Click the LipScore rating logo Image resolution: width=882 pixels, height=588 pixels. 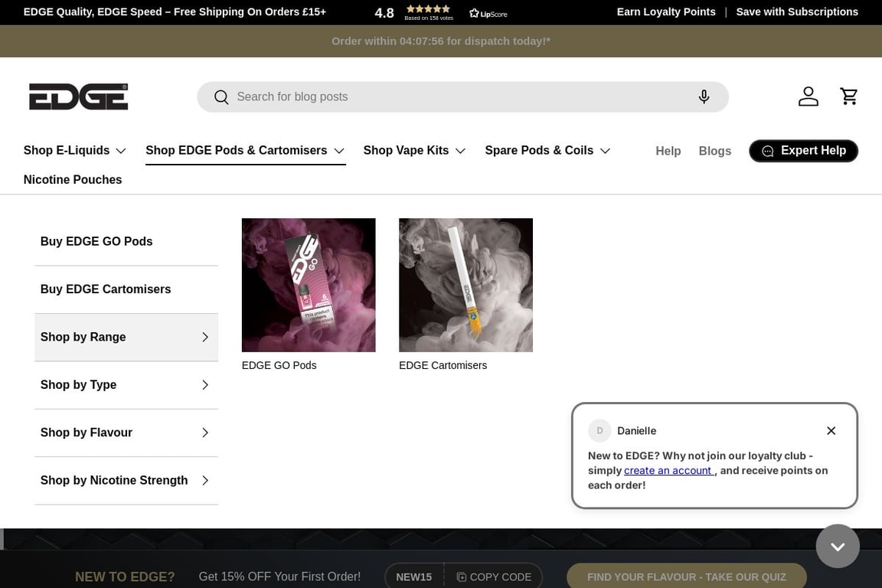point(488,14)
